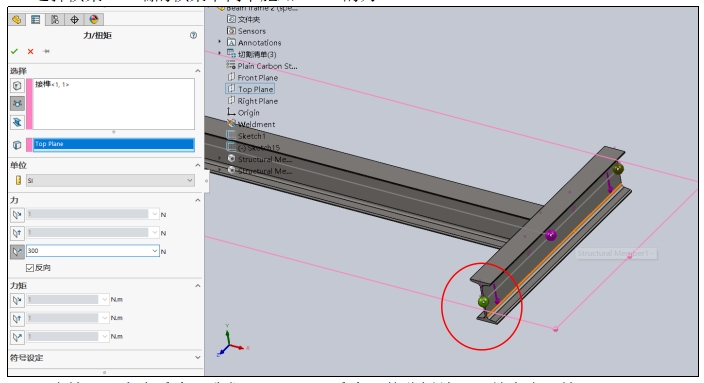704x383 pixels.
Task: Toggle the third force direction icon
Action: (17, 251)
